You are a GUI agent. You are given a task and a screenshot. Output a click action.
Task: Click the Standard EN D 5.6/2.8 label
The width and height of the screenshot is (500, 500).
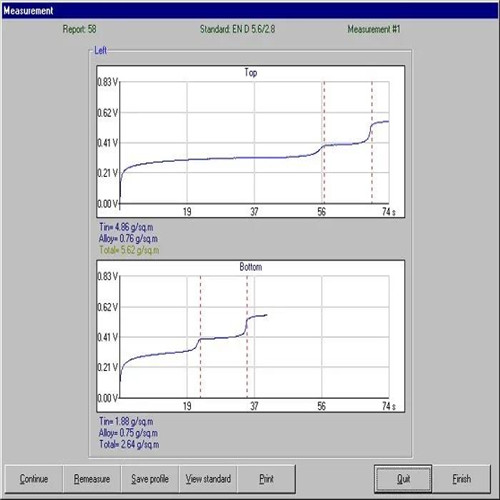tap(237, 29)
